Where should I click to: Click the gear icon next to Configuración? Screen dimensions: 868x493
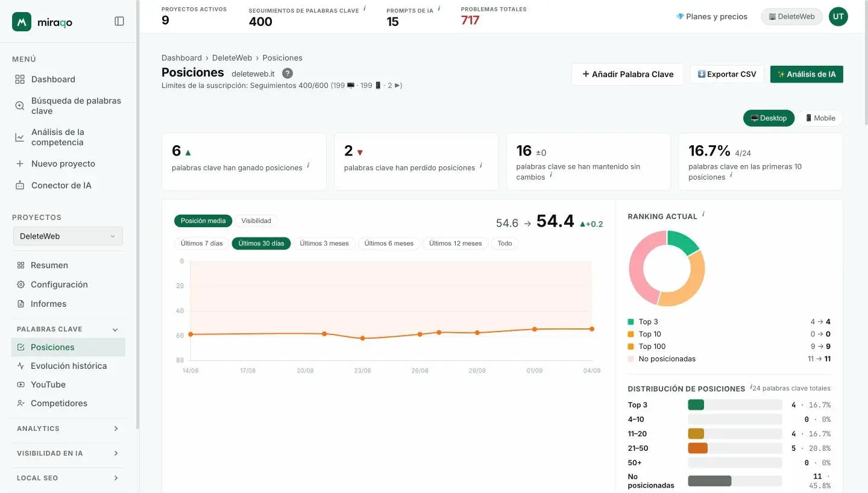coord(21,284)
